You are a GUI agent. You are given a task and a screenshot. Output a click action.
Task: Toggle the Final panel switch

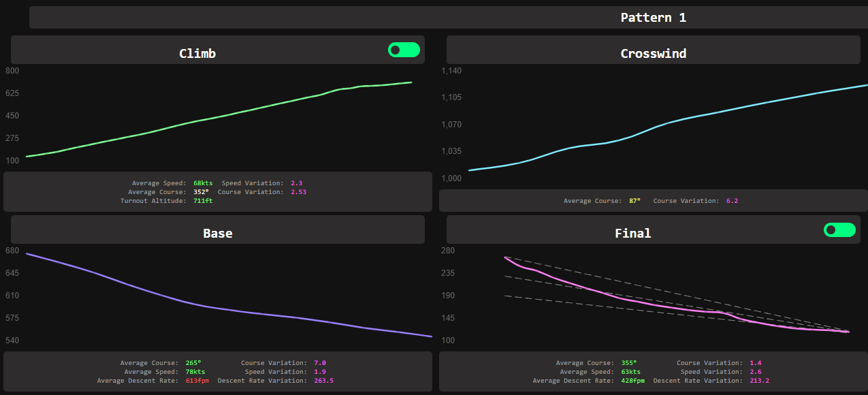(839, 230)
